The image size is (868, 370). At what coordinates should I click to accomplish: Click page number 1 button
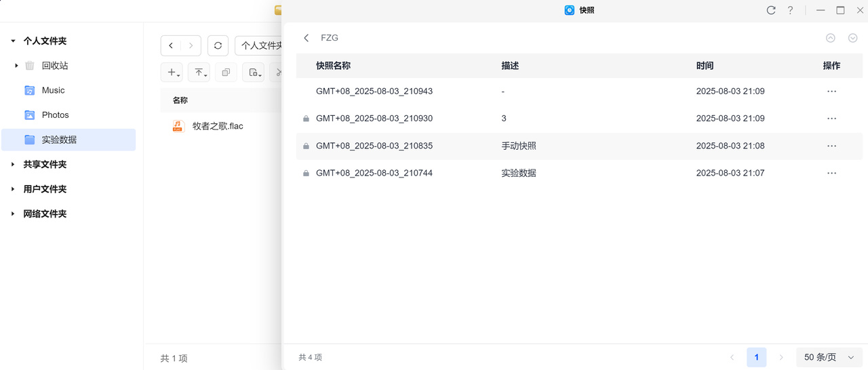click(756, 357)
